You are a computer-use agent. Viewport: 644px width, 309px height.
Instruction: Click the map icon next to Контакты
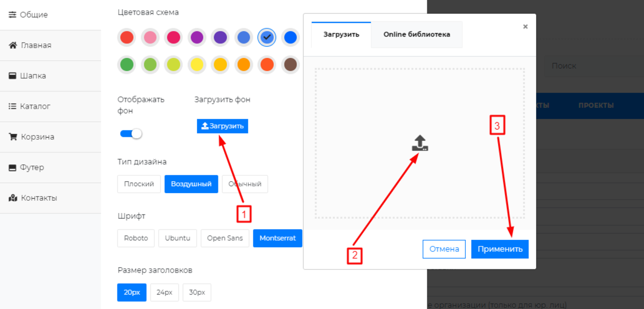point(13,198)
